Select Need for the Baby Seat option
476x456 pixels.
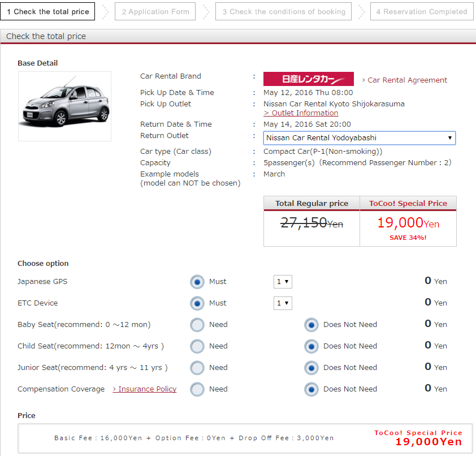pos(198,325)
